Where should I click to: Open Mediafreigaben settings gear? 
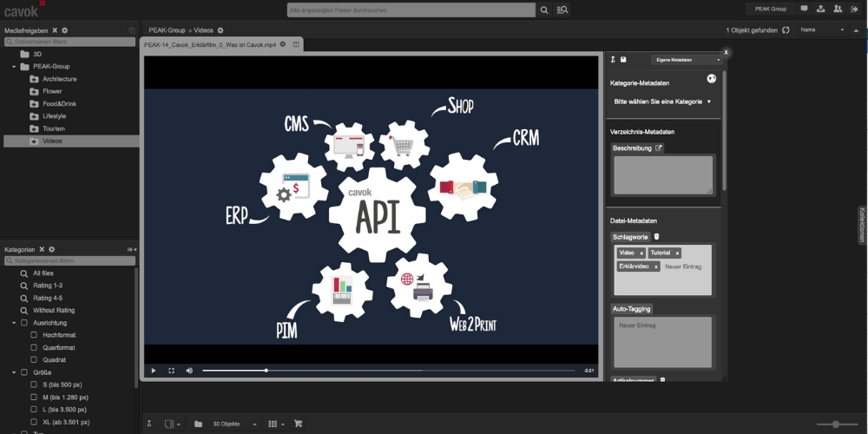65,30
